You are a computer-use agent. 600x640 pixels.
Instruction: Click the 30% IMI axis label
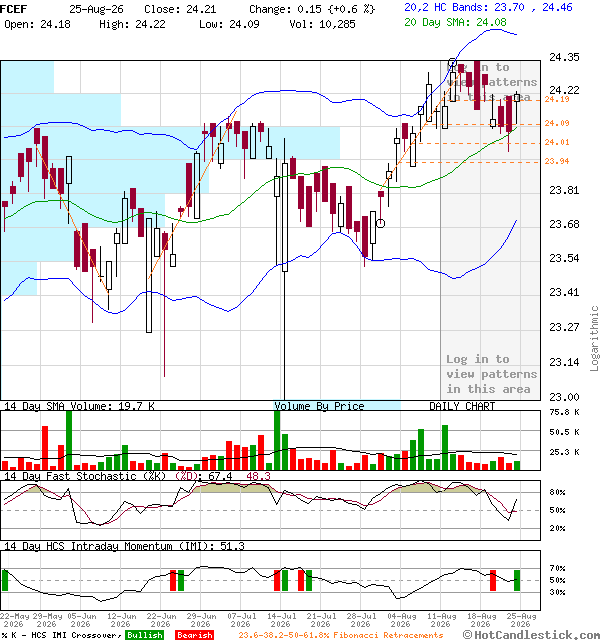(557, 592)
